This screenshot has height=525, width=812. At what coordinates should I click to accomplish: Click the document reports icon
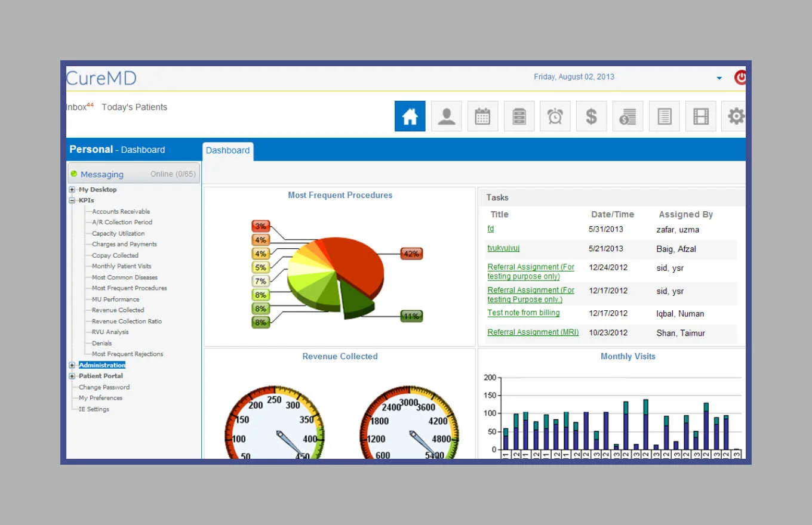pos(664,116)
